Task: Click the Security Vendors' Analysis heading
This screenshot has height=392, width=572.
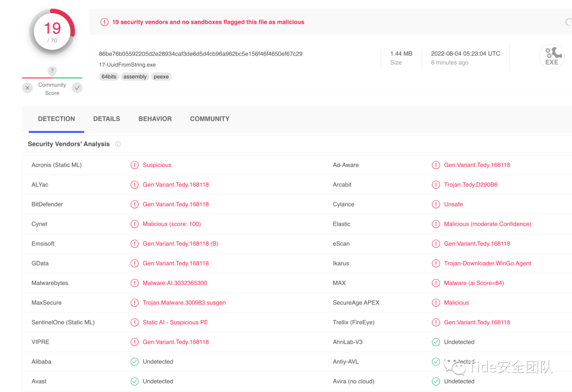Action: tap(68, 144)
